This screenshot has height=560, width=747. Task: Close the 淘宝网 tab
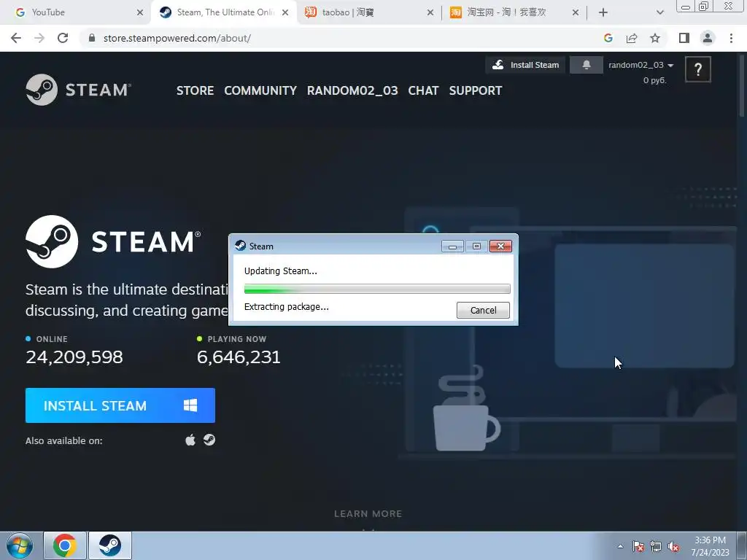(x=576, y=12)
